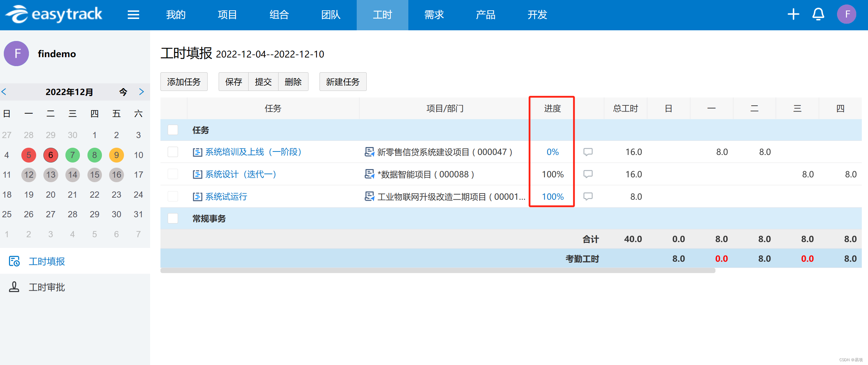Viewport: 868px width, 365px height.
Task: Open user avatar F in top bar
Action: coord(847,14)
